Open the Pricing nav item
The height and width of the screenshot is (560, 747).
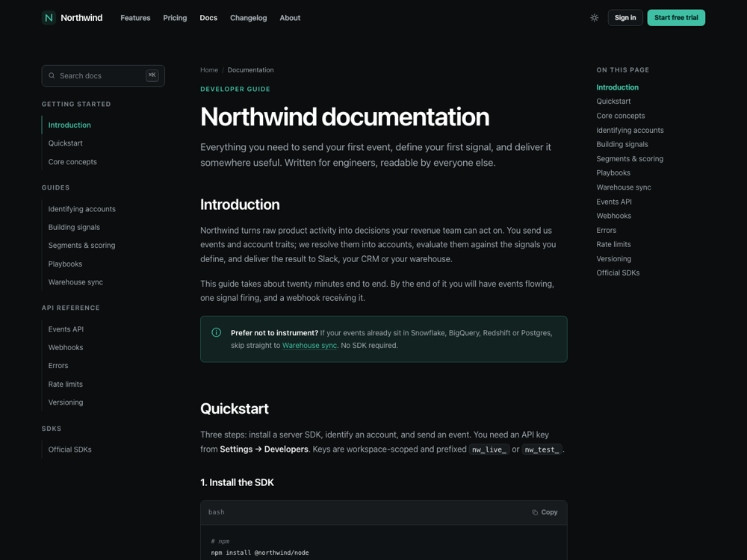(x=175, y=18)
